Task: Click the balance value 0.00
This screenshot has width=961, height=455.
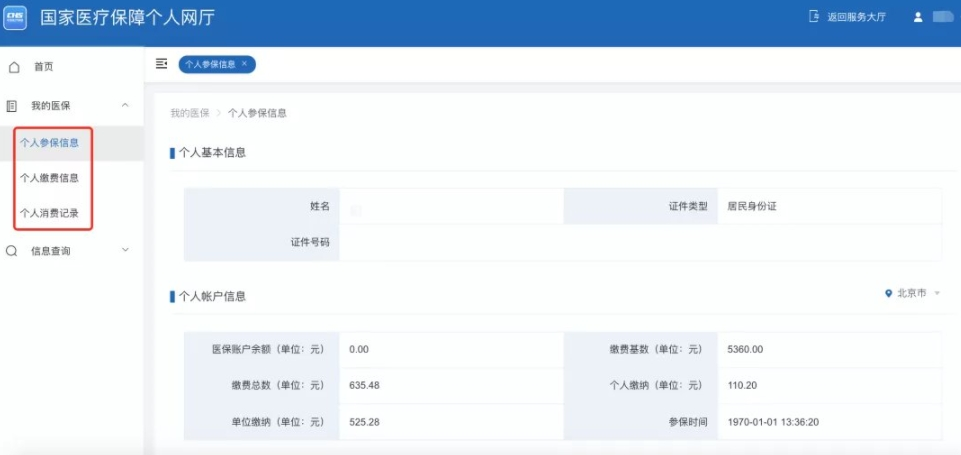Action: click(359, 350)
